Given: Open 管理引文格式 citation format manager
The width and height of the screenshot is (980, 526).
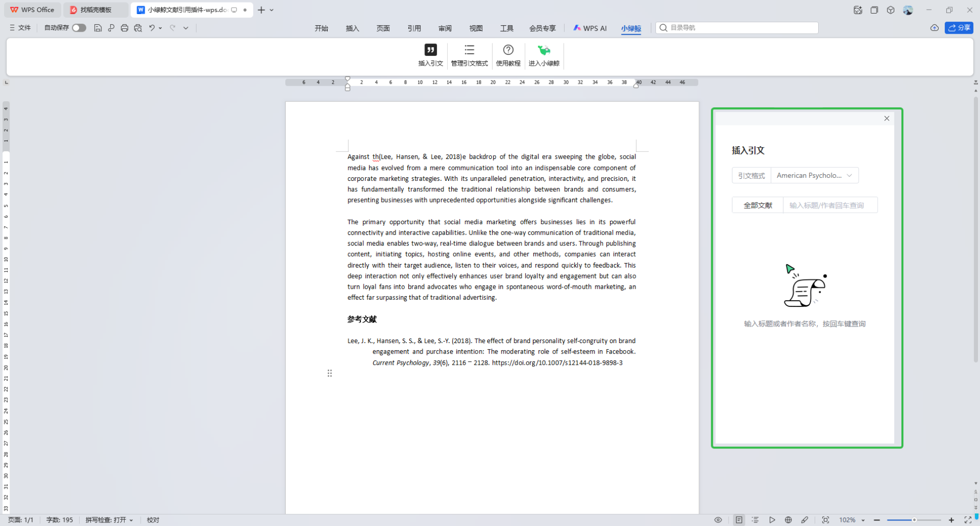Looking at the screenshot, I should [469, 50].
